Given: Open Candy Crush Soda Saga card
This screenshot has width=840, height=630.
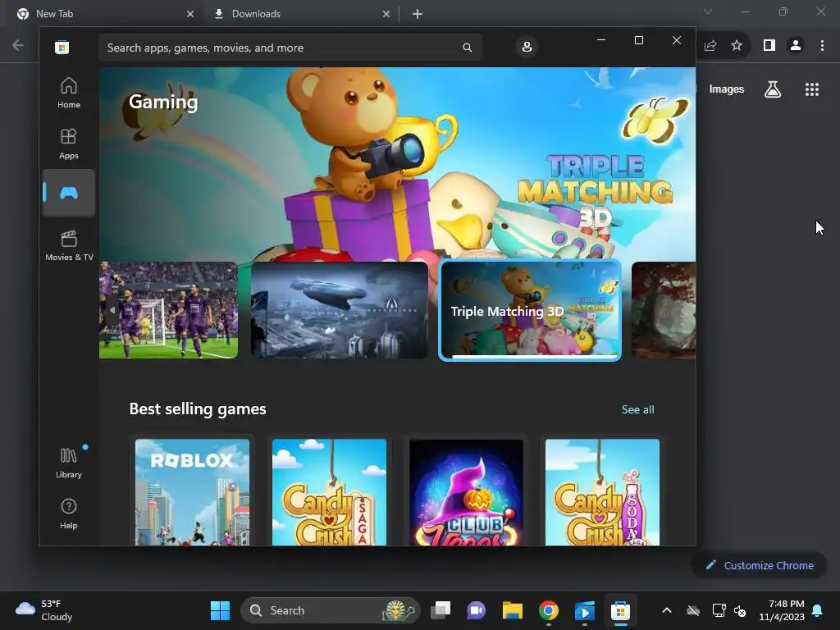Looking at the screenshot, I should [602, 492].
